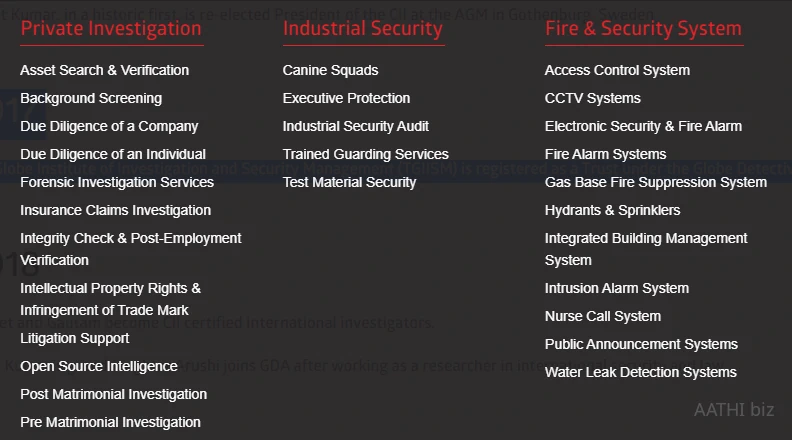Open Due Diligence of a Company
Viewport: 792px width, 440px height.
pos(109,126)
